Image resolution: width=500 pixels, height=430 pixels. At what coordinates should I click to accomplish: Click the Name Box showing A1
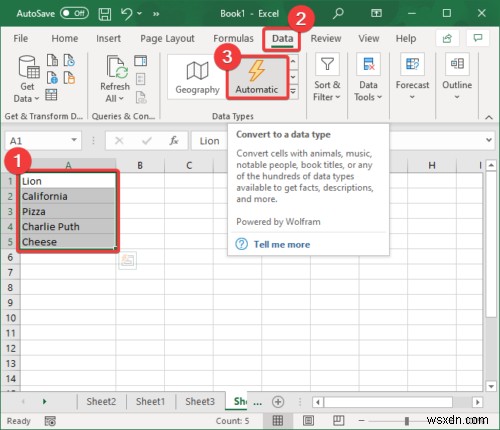[37, 141]
